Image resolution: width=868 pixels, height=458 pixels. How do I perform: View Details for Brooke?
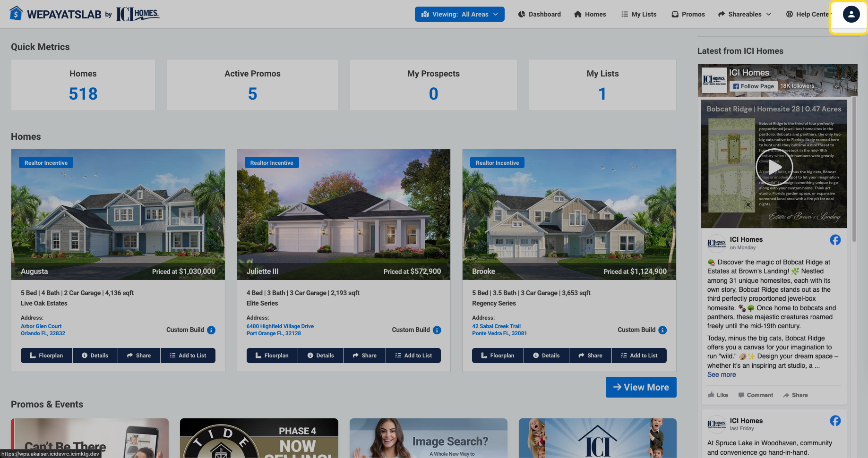click(x=546, y=356)
